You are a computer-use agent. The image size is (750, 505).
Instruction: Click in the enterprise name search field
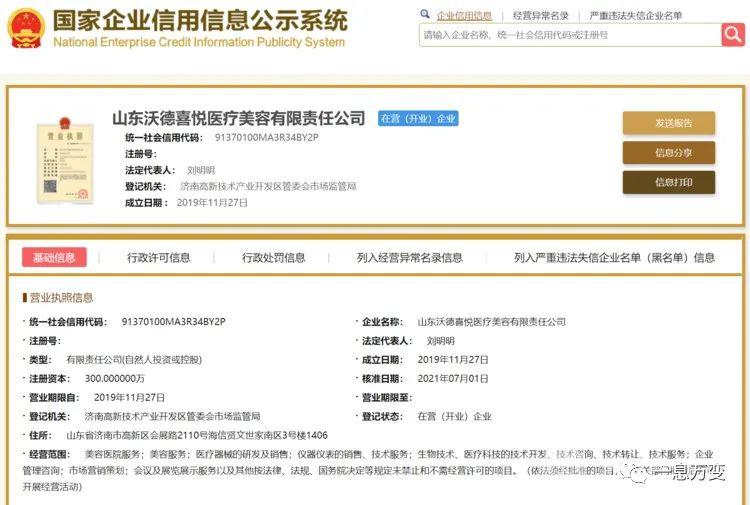(x=570, y=35)
